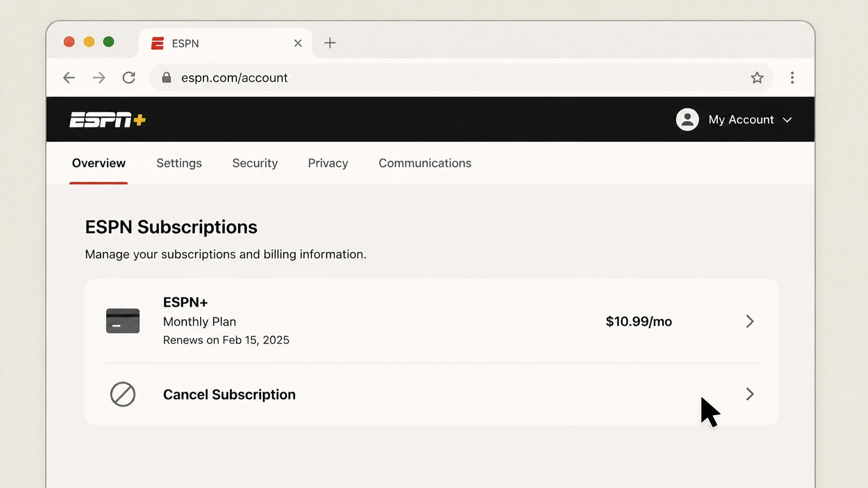Screen dimensions: 868x488
Task: Go back with the browser back arrow
Action: pyautogui.click(x=69, y=78)
